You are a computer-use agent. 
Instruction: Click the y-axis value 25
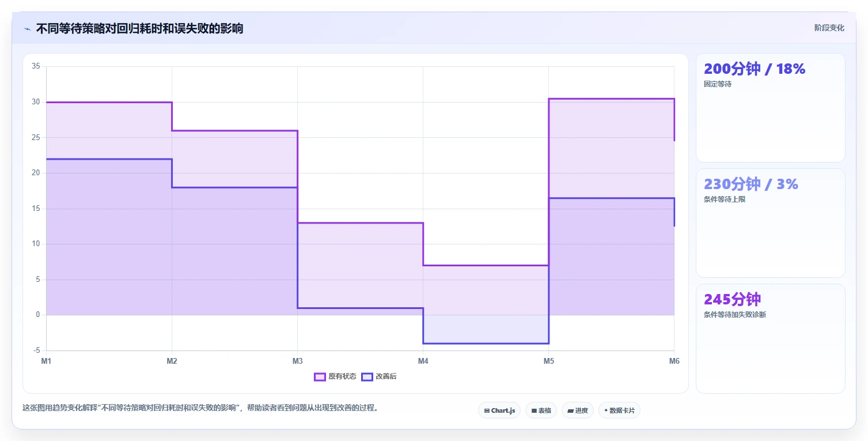[x=36, y=137]
